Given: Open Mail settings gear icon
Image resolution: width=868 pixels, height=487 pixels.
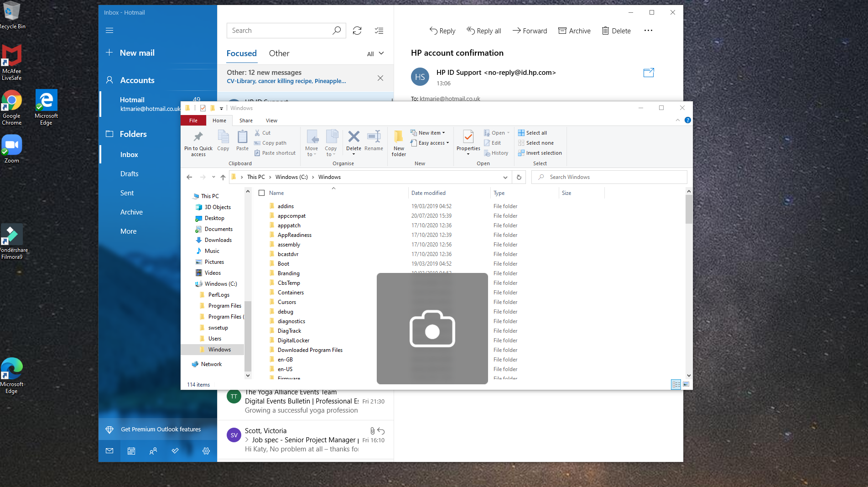Looking at the screenshot, I should coord(206,451).
